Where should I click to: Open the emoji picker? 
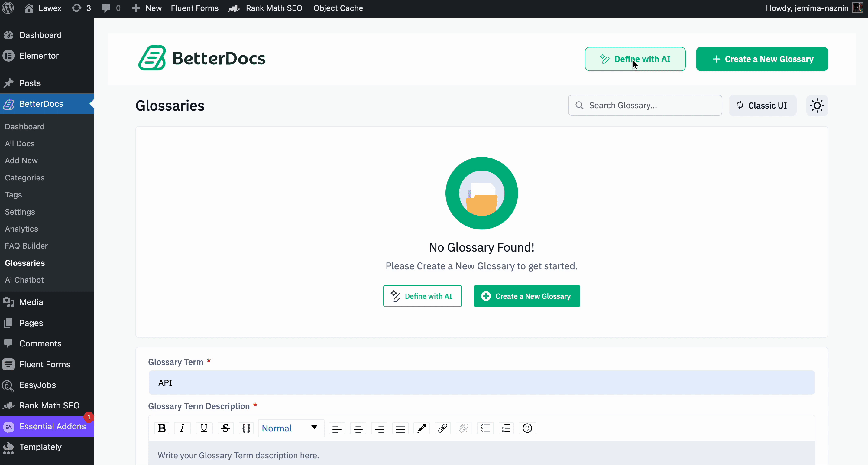[x=527, y=428]
